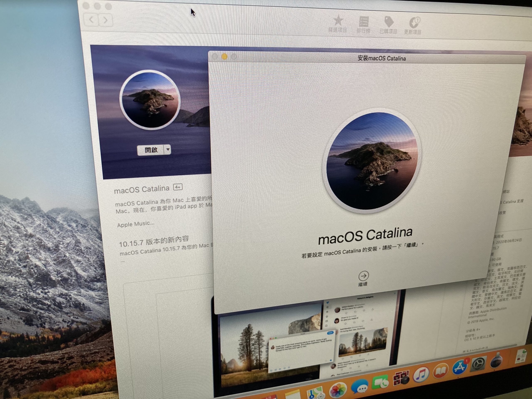
Task: Open Books from the Dock
Action: [441, 371]
